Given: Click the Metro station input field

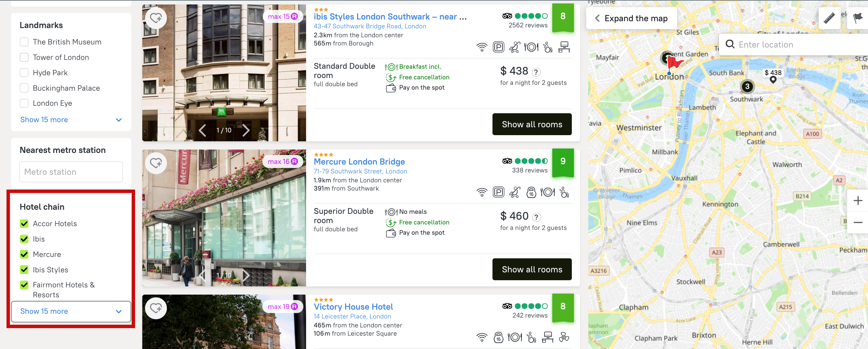Looking at the screenshot, I should (71, 172).
